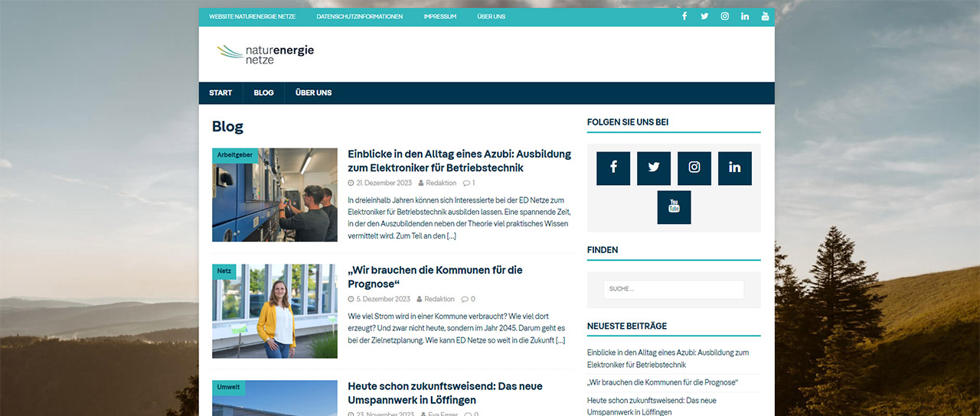The height and width of the screenshot is (416, 980).
Task: Click the Blog page heading
Action: tap(228, 127)
